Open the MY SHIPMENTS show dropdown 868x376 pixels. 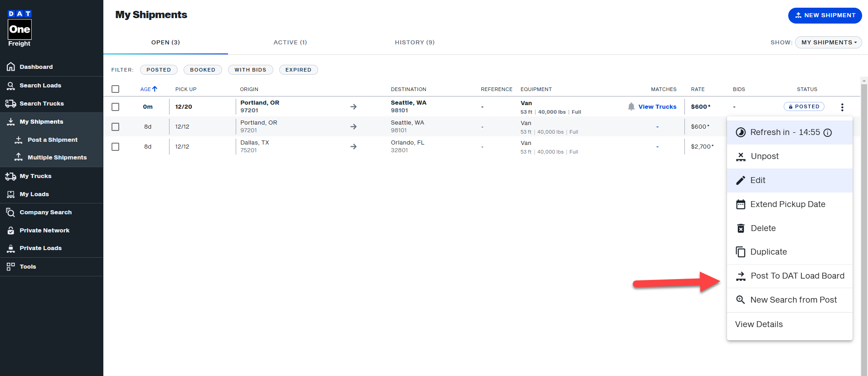[x=829, y=43]
